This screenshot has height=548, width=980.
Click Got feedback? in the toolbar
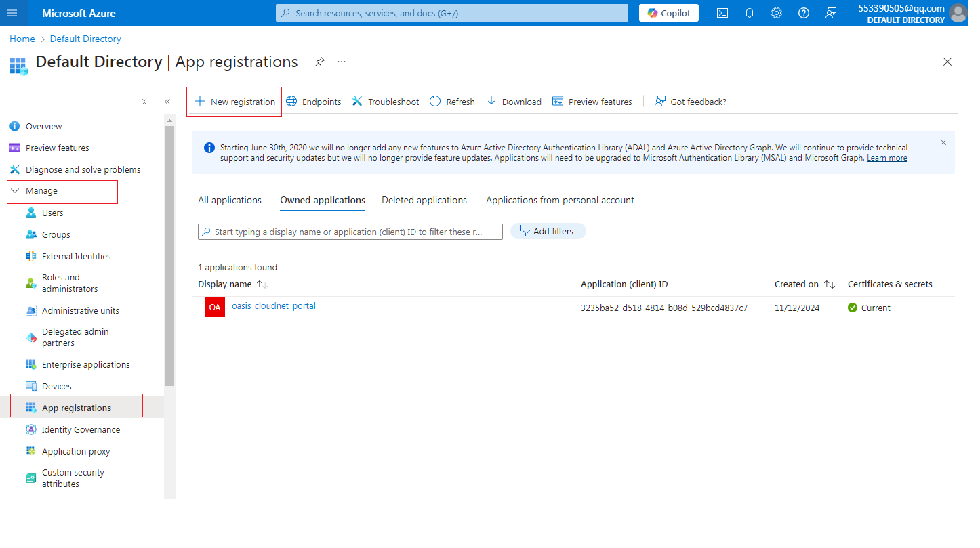tap(690, 102)
